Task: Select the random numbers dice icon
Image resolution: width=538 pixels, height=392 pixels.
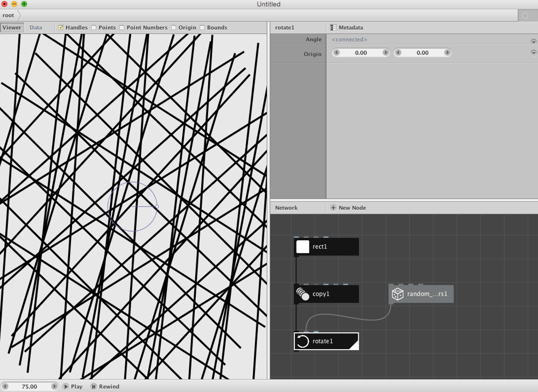Action: (x=398, y=294)
